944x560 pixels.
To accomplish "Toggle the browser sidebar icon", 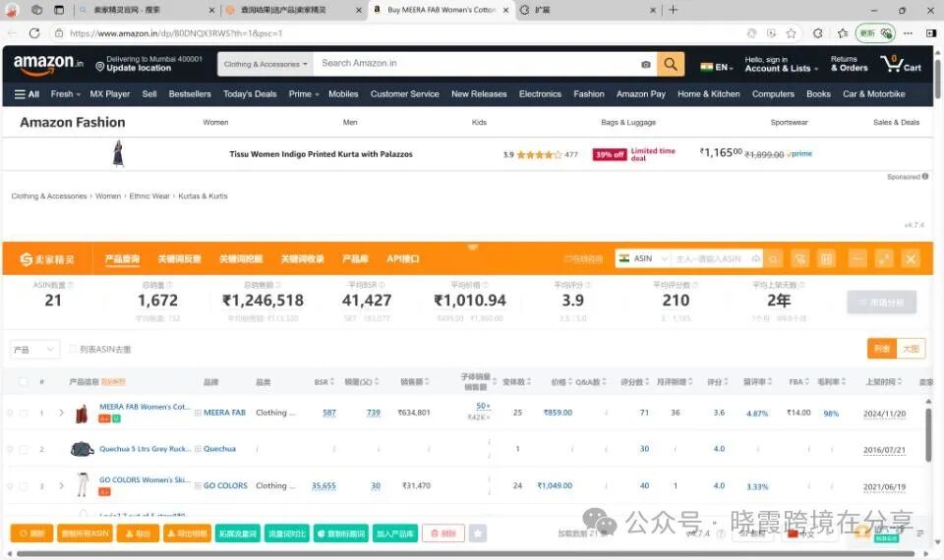I will coord(931,33).
